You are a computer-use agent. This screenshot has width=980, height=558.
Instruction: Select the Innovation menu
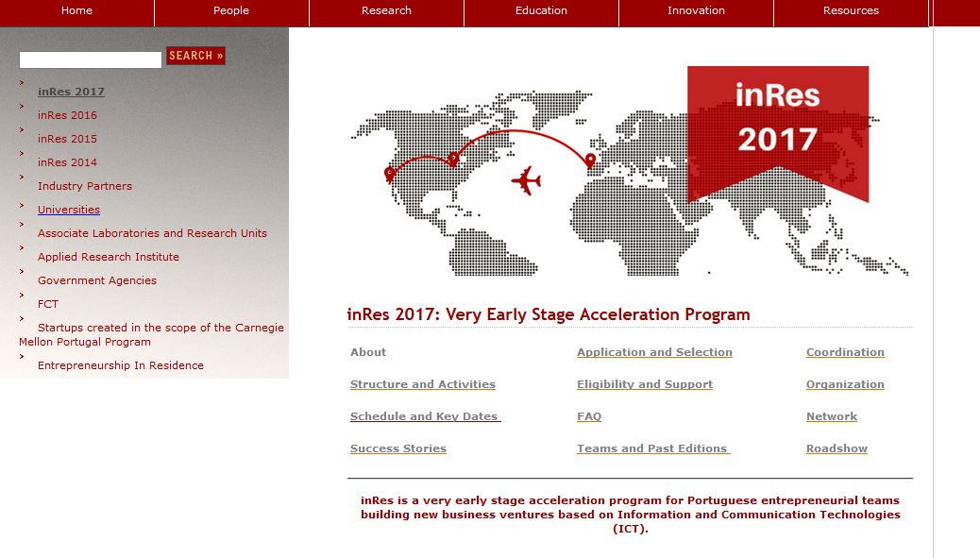click(696, 10)
